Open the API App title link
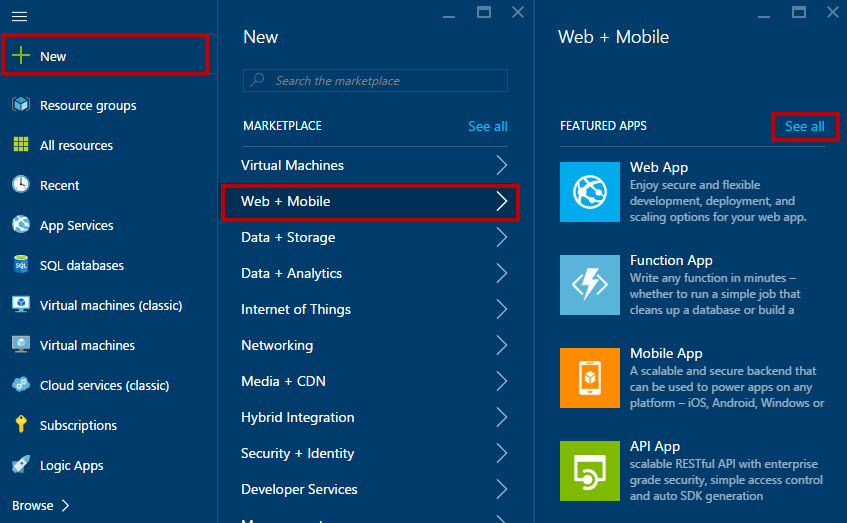The width and height of the screenshot is (847, 523). point(655,446)
